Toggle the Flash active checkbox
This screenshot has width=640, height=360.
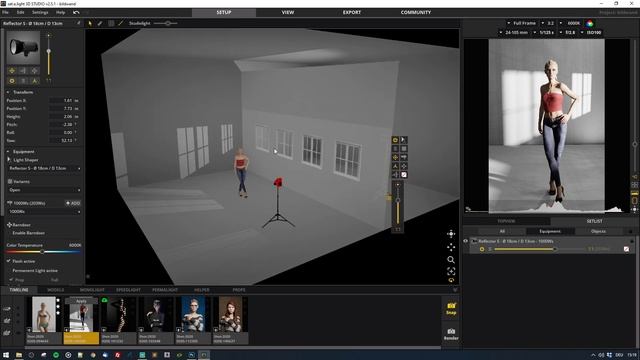[9, 261]
